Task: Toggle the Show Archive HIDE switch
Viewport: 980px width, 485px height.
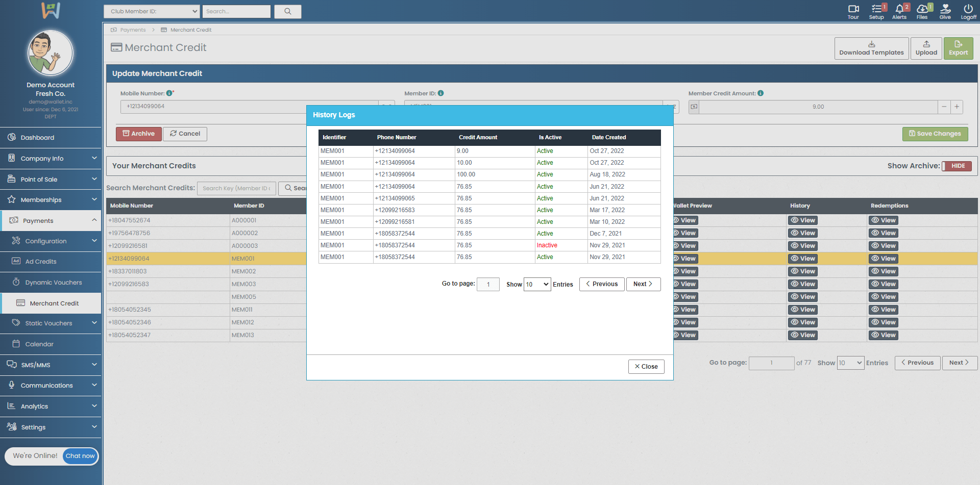Action: click(x=957, y=166)
